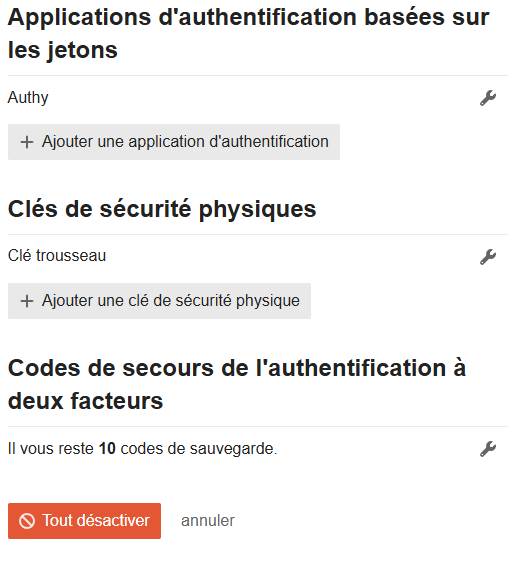Click the Codes de secours de l'authentification heading
This screenshot has width=531, height=572.
(237, 384)
